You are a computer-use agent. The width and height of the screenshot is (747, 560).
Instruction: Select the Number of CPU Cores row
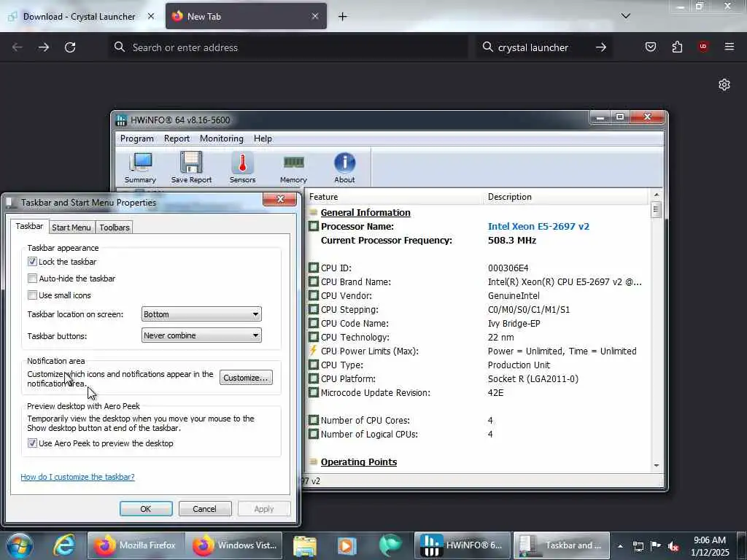[x=479, y=421]
